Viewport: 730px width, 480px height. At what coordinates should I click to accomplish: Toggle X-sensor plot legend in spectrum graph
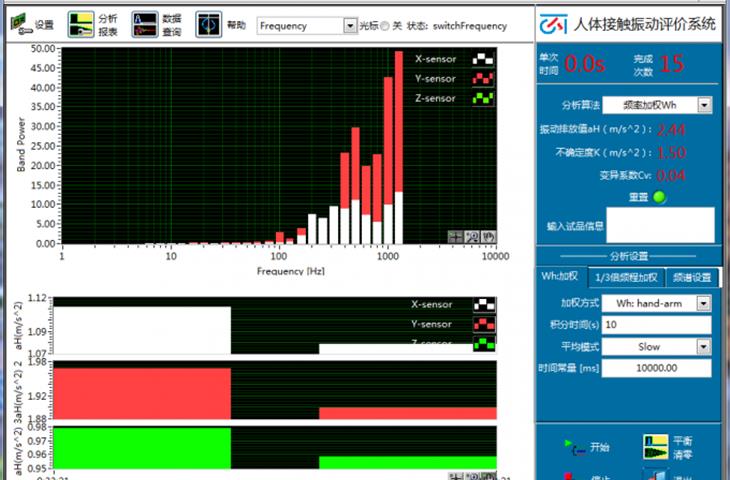tap(483, 59)
